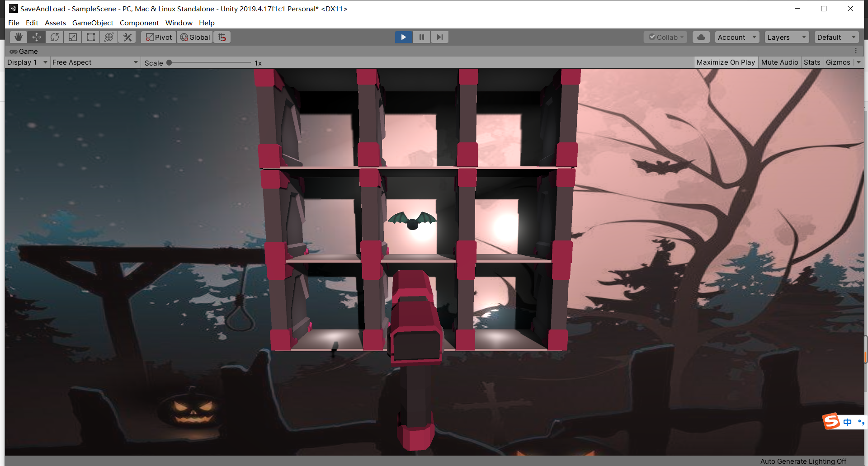Image resolution: width=868 pixels, height=466 pixels.
Task: Click Maximize On Play
Action: 725,62
